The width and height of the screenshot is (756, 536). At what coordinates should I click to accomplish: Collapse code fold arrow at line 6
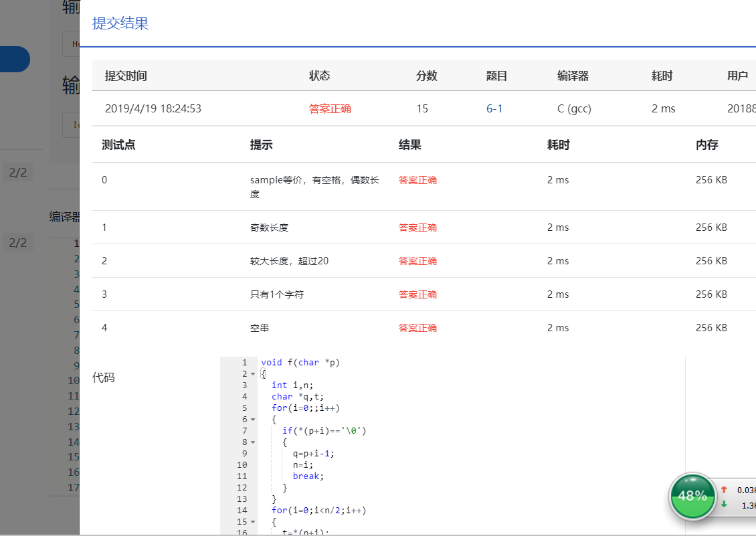tap(253, 420)
